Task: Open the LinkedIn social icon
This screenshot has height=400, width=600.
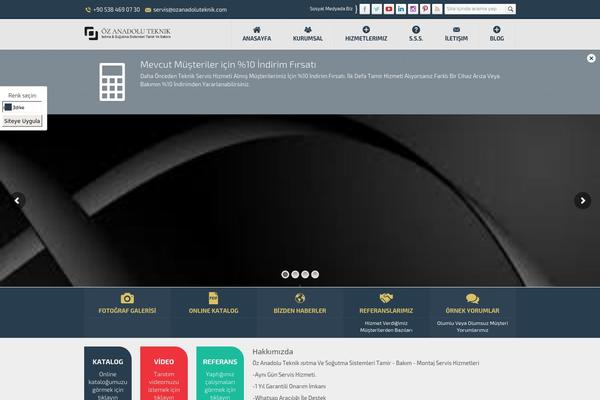Action: (401, 9)
